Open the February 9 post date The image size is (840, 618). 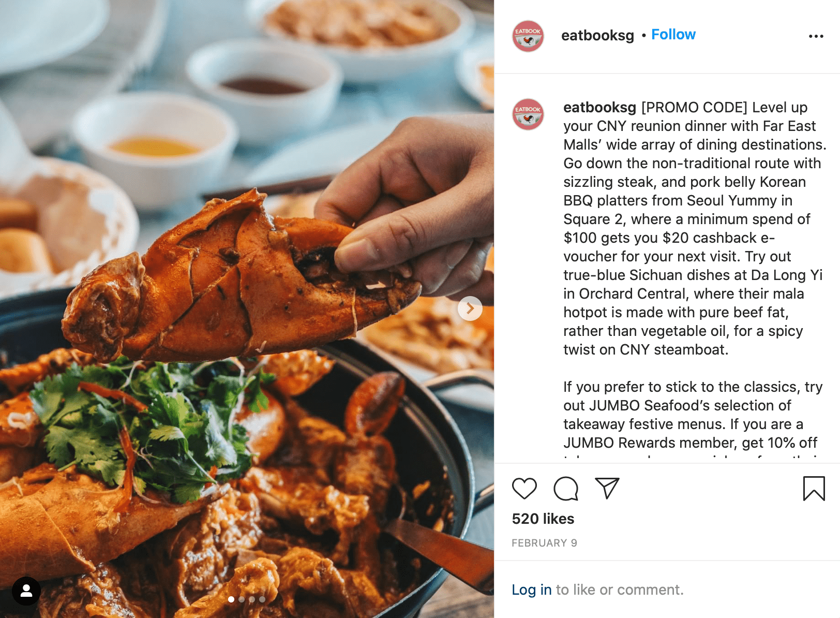click(544, 543)
